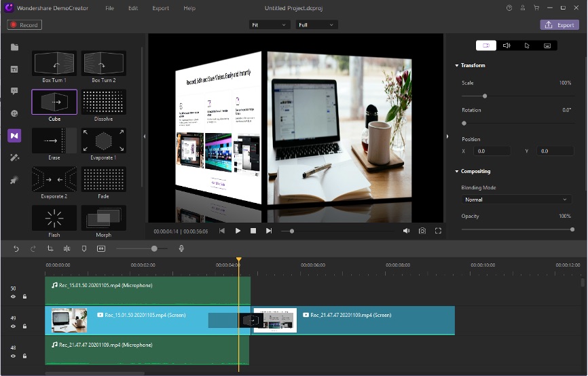Open the Blending Mode Normal dropdown
Screen dimensions: 588x376
[516, 200]
